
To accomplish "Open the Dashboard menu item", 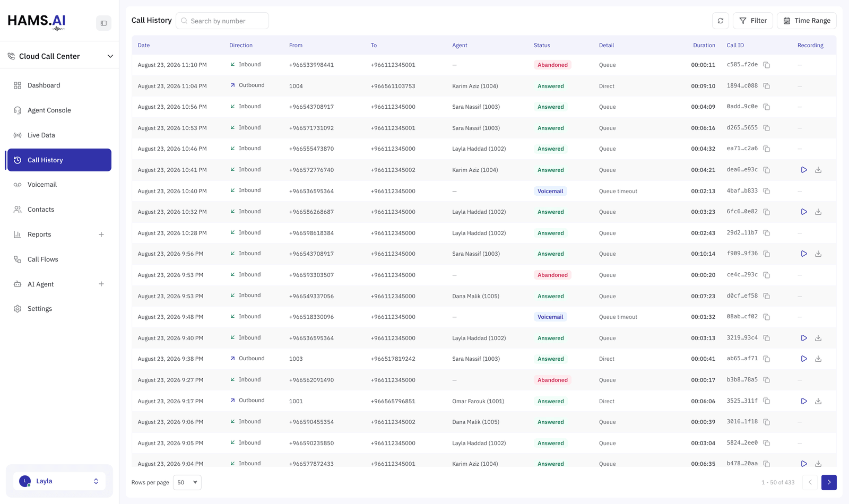I will point(59,85).
